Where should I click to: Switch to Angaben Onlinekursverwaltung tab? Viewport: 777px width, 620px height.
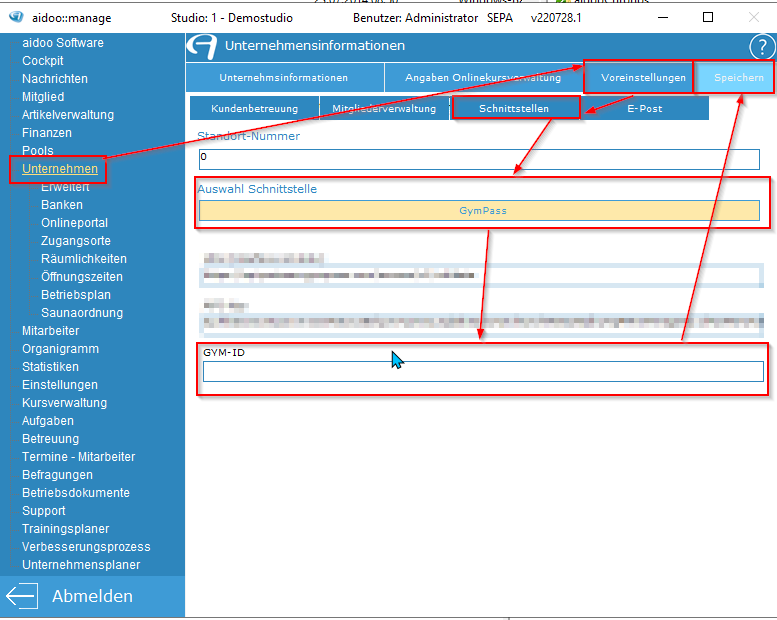pyautogui.click(x=483, y=78)
